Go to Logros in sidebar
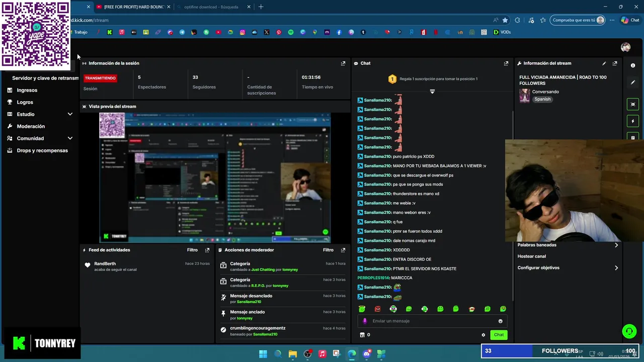The image size is (644, 362). click(x=25, y=102)
